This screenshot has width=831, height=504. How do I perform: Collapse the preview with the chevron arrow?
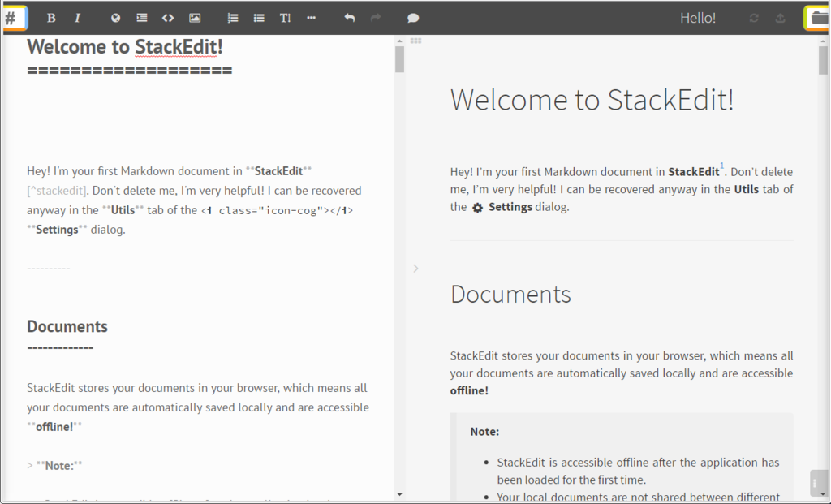click(416, 269)
